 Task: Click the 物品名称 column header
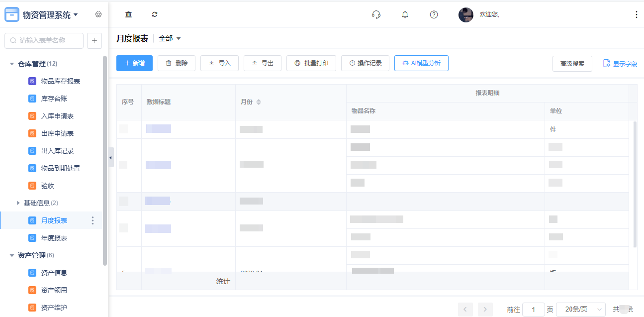446,111
